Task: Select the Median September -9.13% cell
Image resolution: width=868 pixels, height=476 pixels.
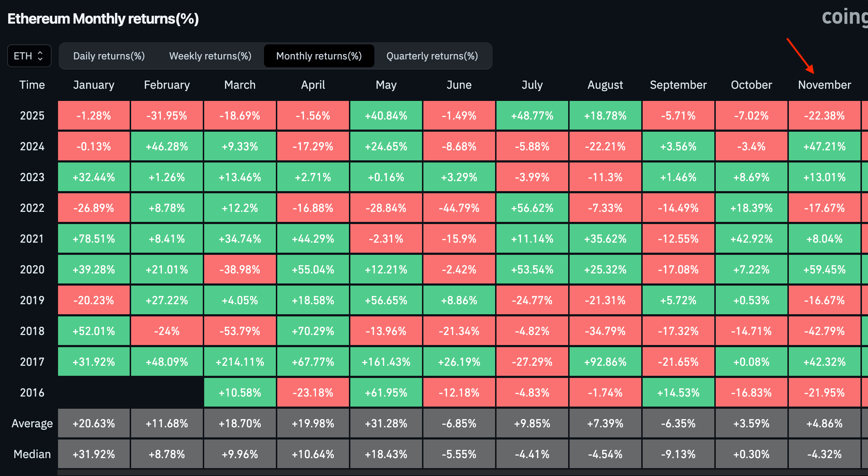Action: pyautogui.click(x=678, y=454)
